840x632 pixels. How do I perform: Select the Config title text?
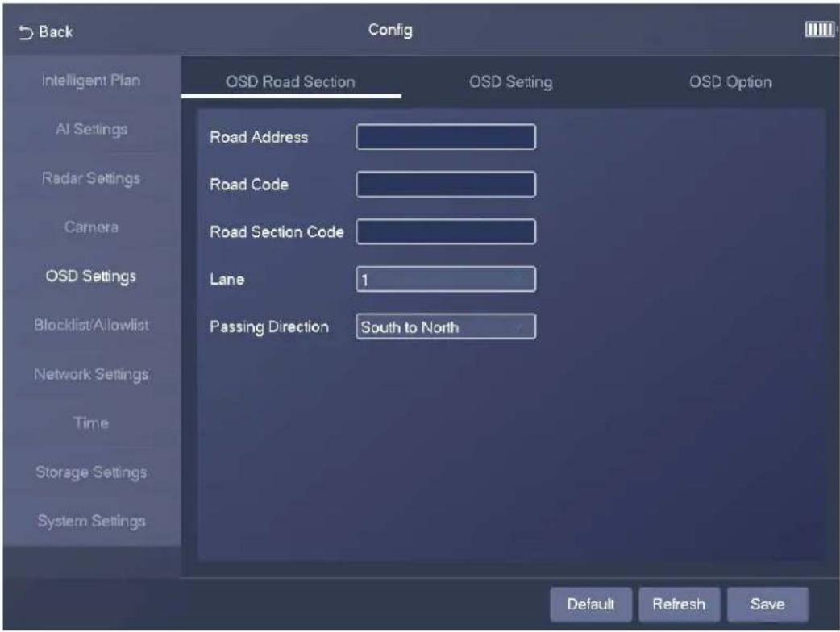click(390, 30)
